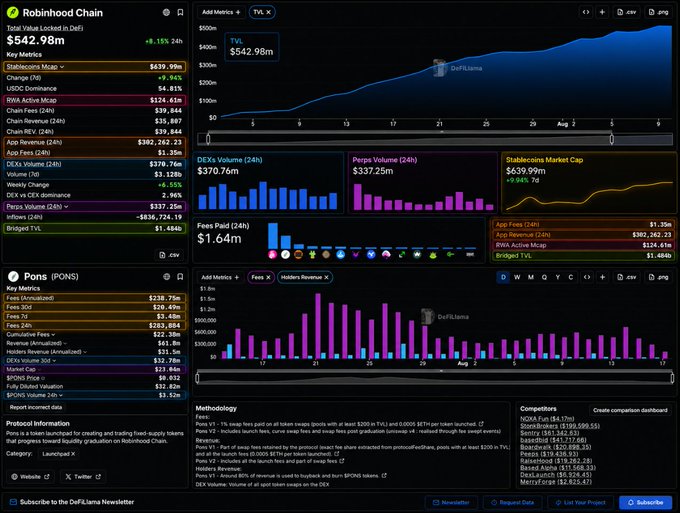Click the Pons white feather logo

(x=13, y=276)
